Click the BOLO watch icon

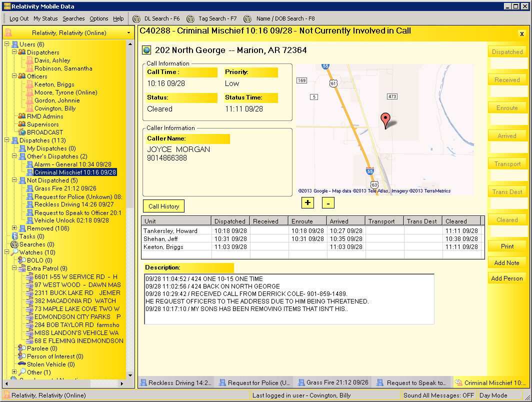point(22,260)
